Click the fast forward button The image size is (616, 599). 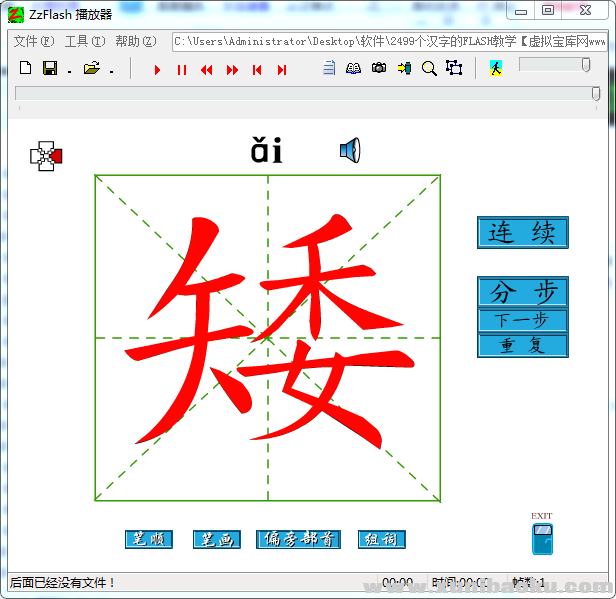pyautogui.click(x=232, y=69)
